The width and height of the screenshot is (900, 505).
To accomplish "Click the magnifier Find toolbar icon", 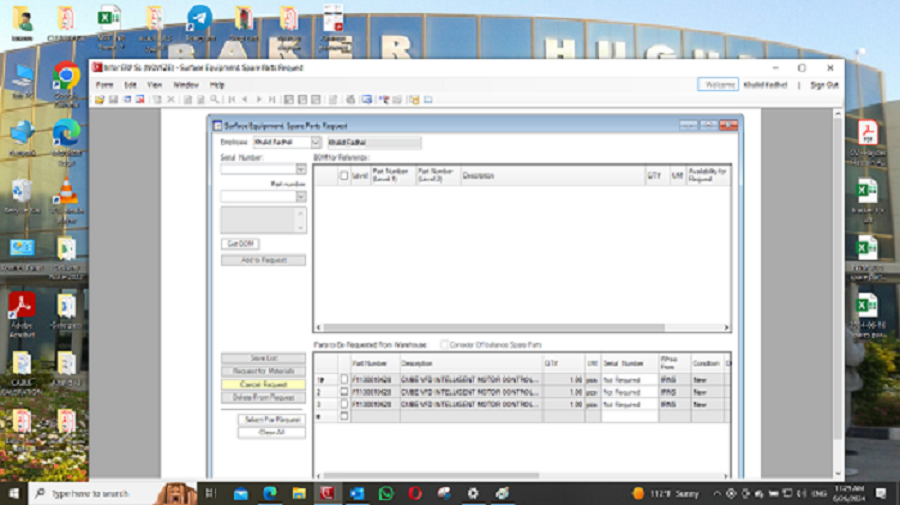I will [214, 100].
